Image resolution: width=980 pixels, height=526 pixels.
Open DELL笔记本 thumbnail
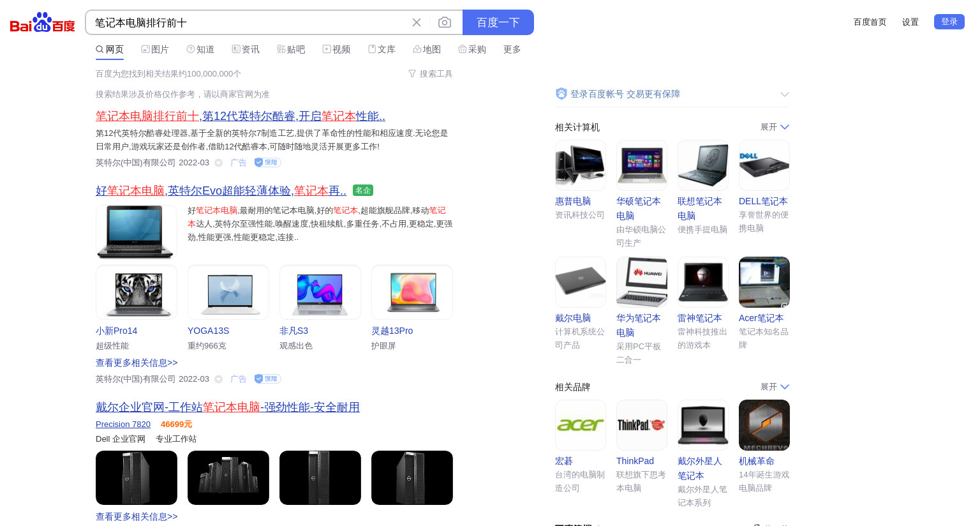pos(764,165)
